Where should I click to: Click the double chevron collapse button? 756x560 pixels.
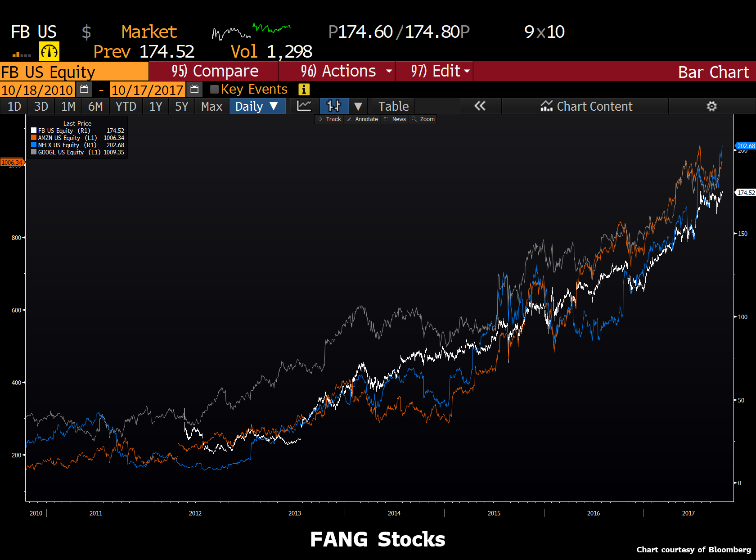click(480, 106)
